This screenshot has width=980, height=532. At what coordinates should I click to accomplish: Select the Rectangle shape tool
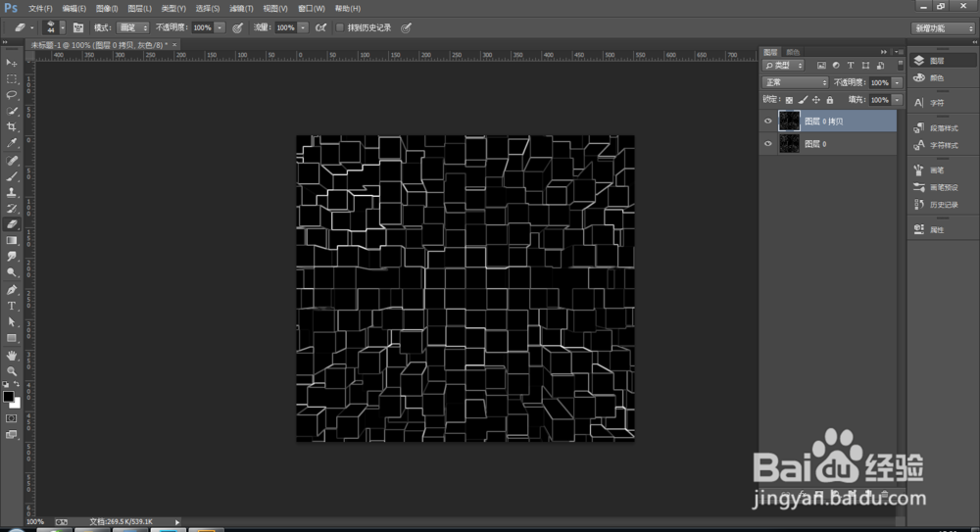(x=11, y=338)
